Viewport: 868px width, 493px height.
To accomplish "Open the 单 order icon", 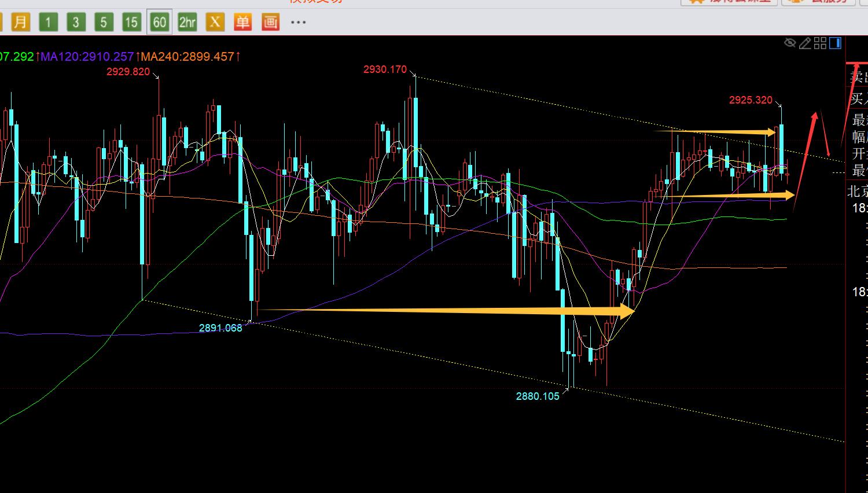I will (242, 23).
